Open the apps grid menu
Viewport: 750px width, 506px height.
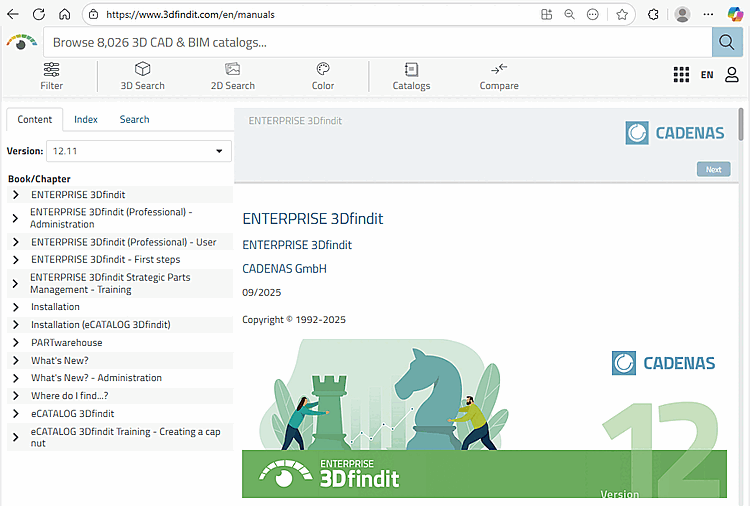click(681, 75)
